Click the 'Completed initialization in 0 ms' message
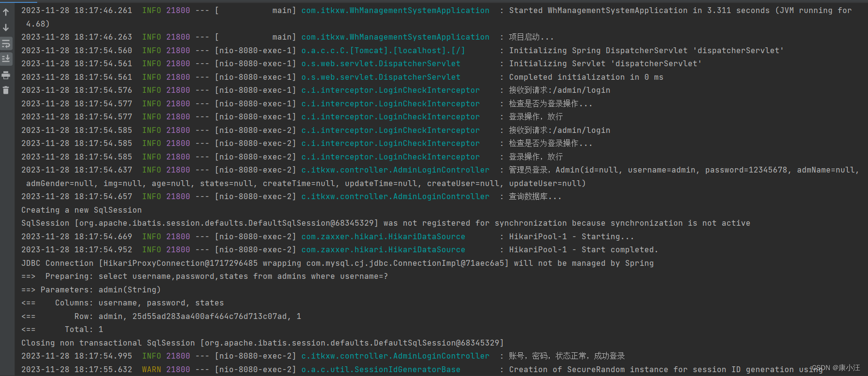Screen dimensions: 868x376 586,77
